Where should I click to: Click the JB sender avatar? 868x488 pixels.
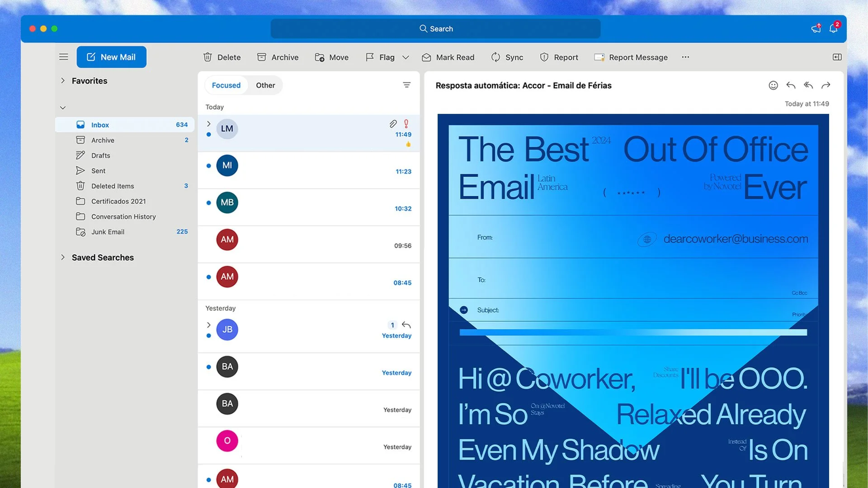(227, 329)
